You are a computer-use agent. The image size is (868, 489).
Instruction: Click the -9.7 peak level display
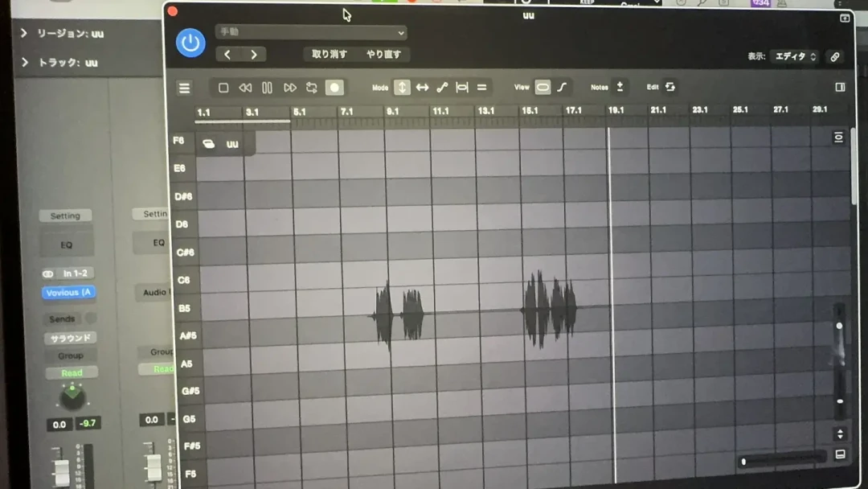click(x=88, y=424)
